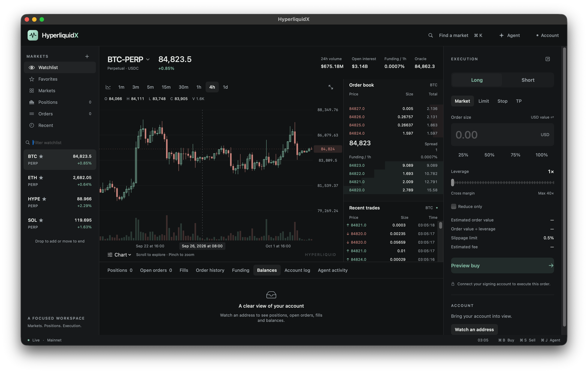The image size is (588, 373).
Task: Open the Agent sparkle icon
Action: click(501, 35)
